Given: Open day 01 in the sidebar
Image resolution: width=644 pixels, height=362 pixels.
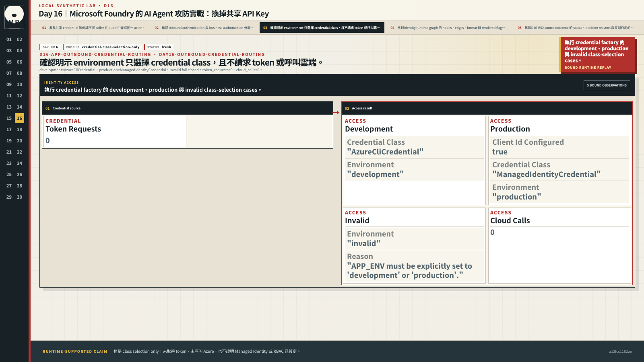Looking at the screenshot, I should pyautogui.click(x=9, y=39).
